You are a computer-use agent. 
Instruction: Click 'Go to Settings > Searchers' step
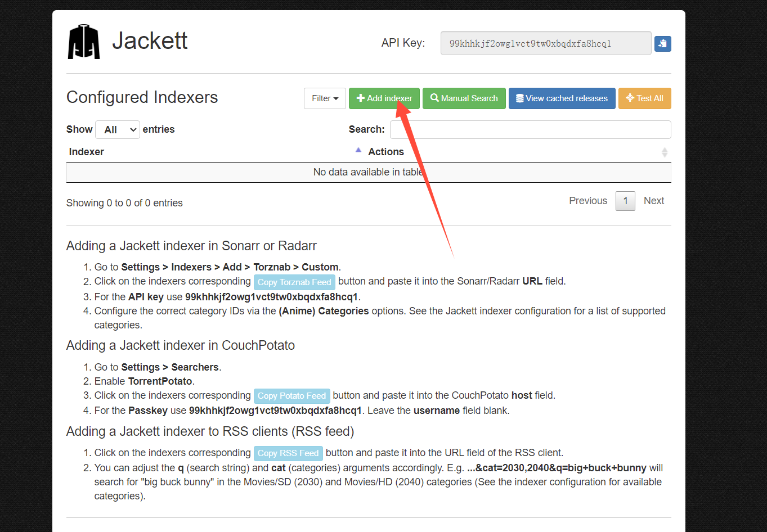pyautogui.click(x=158, y=367)
